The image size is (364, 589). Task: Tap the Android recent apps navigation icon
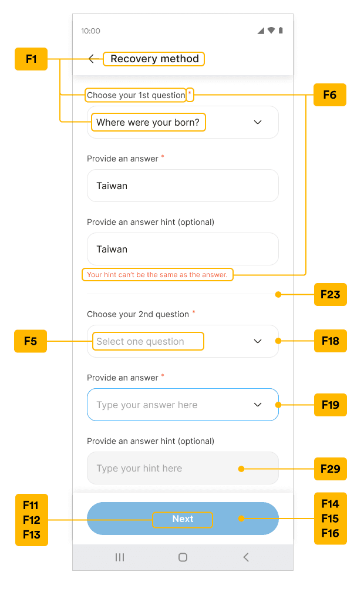click(x=120, y=557)
